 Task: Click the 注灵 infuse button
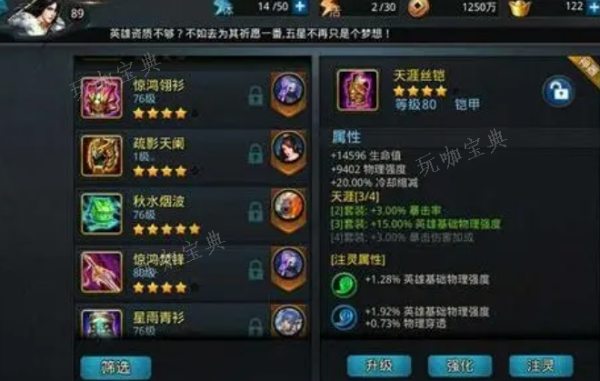click(541, 366)
